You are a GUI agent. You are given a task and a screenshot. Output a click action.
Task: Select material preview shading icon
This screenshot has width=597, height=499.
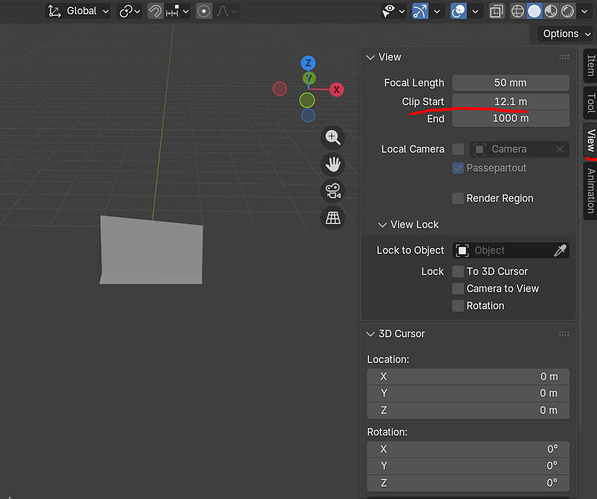551,11
